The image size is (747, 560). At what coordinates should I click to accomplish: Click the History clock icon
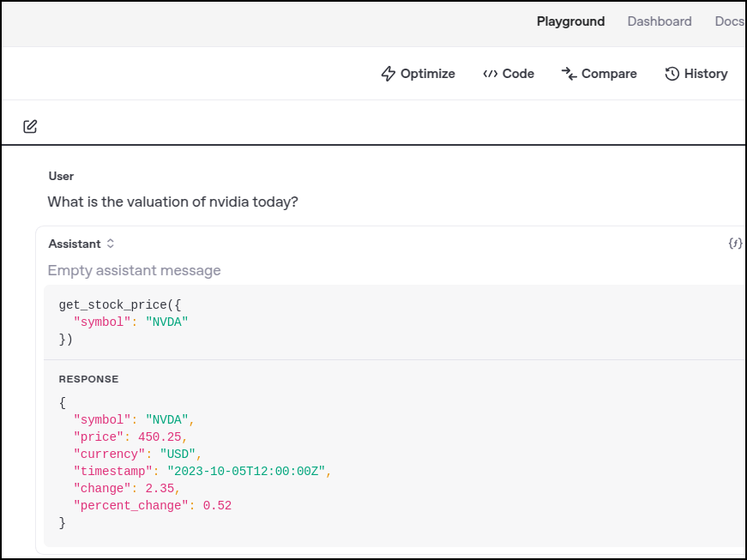[x=672, y=74]
